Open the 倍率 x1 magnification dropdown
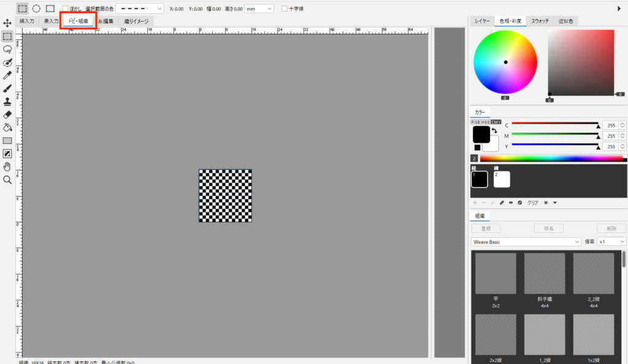Image resolution: width=628 pixels, height=364 pixels. point(611,242)
